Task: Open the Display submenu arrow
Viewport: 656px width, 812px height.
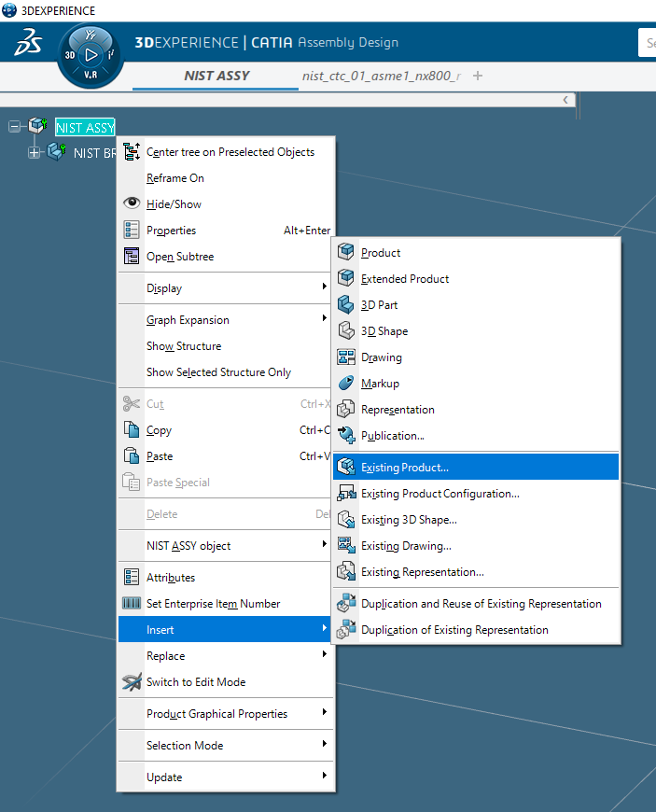Action: 324,287
